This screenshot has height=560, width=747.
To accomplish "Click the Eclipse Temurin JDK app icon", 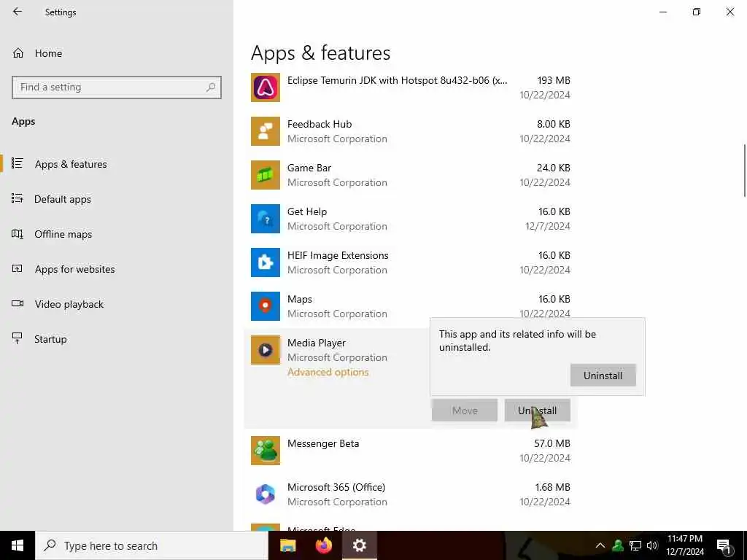I will tap(266, 87).
